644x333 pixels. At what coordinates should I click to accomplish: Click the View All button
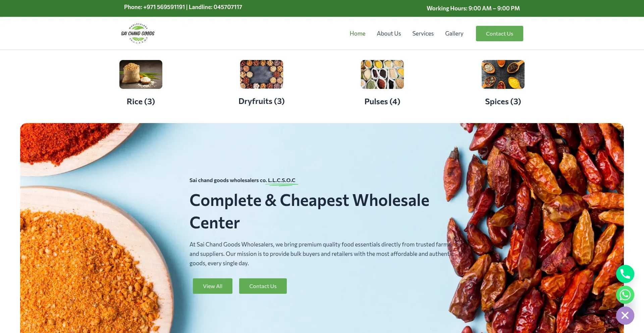[x=213, y=286]
